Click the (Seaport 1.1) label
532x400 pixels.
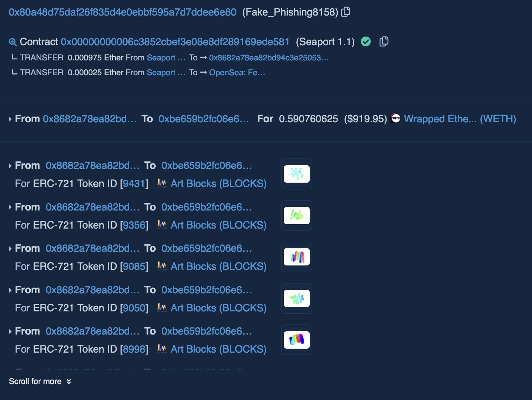tap(325, 42)
